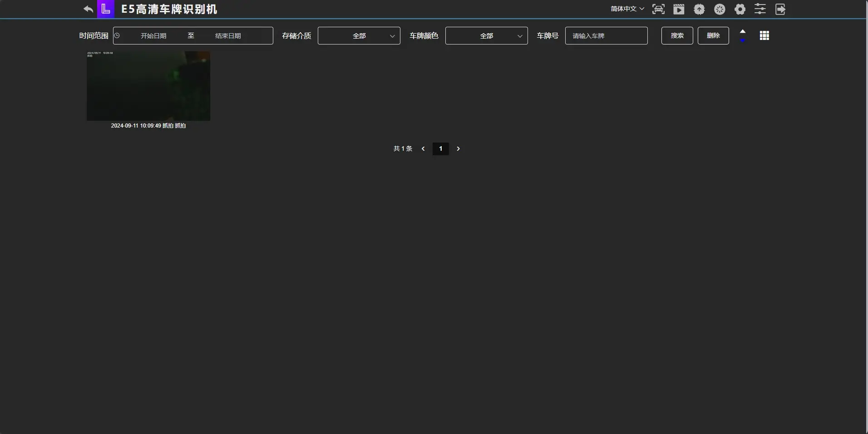This screenshot has width=868, height=434.
Task: Go to next page with right arrow
Action: point(459,148)
